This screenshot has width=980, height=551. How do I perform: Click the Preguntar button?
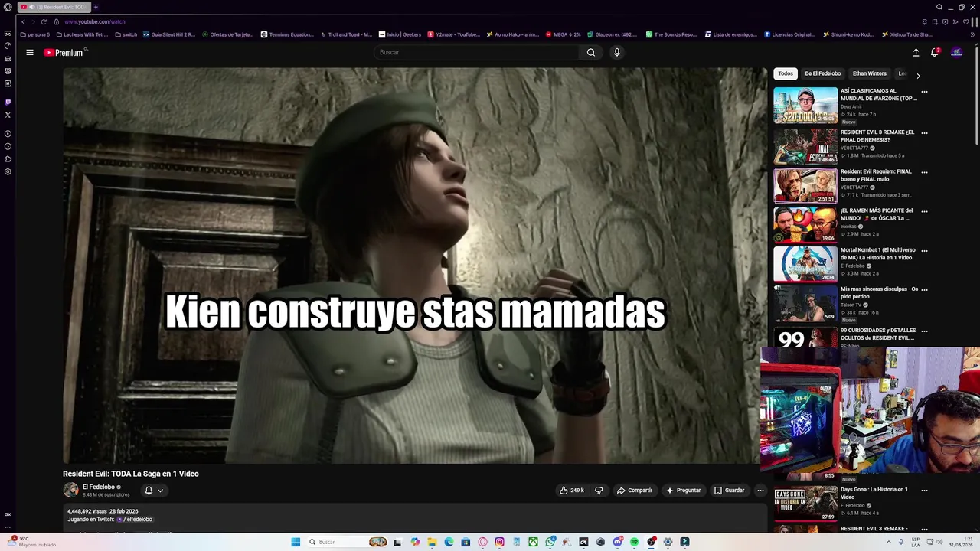pyautogui.click(x=684, y=491)
